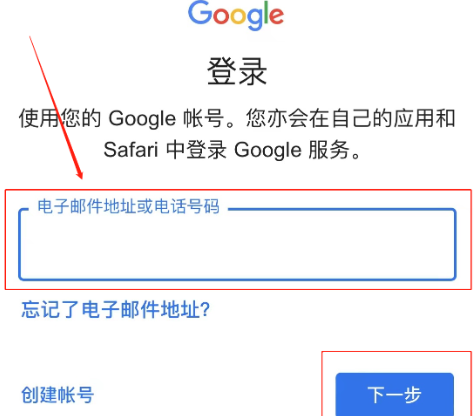Focus the 电子邮件地址或电话号码 input field
474x416 pixels.
point(237,244)
